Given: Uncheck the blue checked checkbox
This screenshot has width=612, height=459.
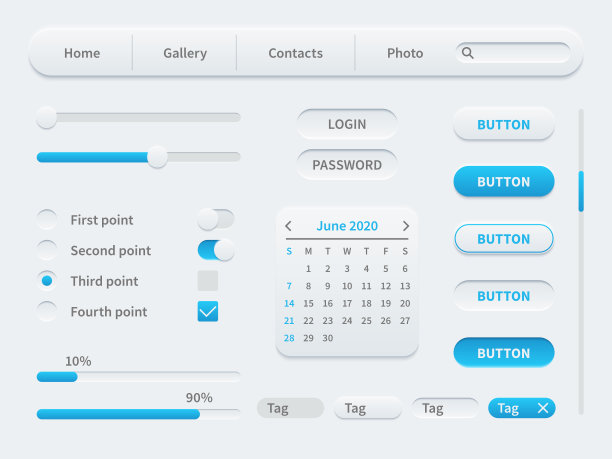Looking at the screenshot, I should pos(208,311).
